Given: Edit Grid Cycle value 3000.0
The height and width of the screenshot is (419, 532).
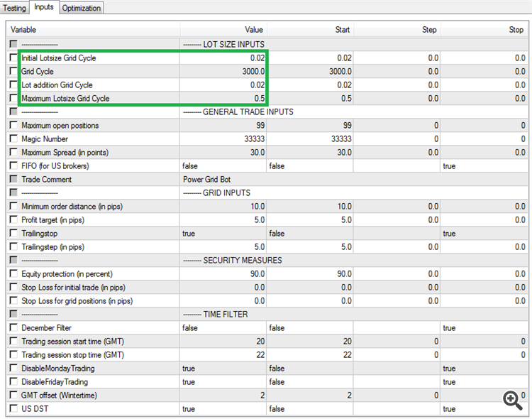Looking at the screenshot, I should click(x=223, y=71).
